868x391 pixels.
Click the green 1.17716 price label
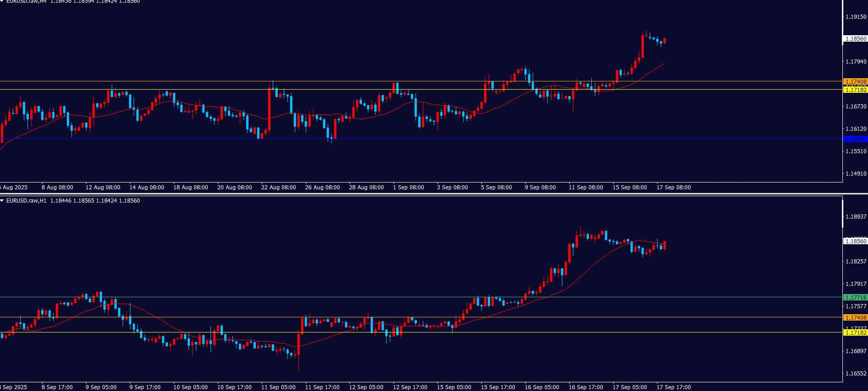tap(855, 297)
